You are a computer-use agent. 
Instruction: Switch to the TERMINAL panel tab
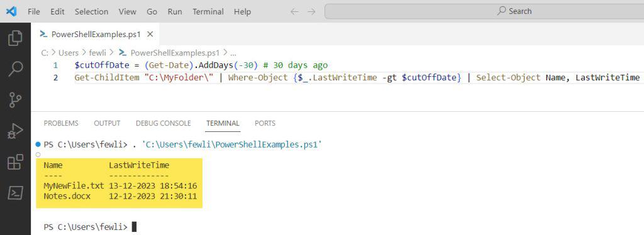(223, 123)
